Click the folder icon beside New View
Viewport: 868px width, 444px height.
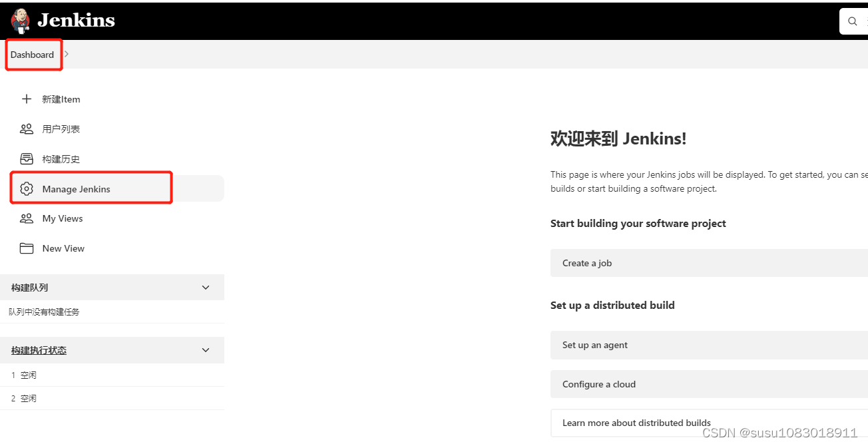(x=27, y=248)
